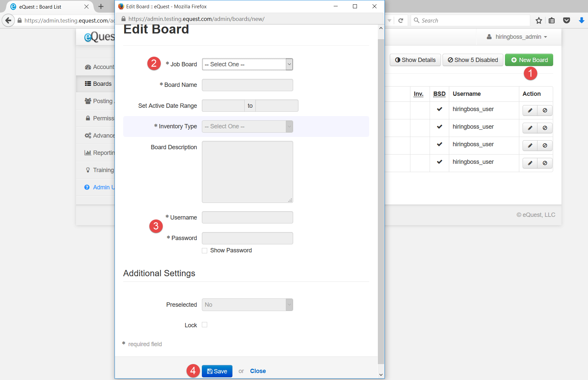The width and height of the screenshot is (588, 380).
Task: Click the popup address bar URL
Action: [x=196, y=19]
